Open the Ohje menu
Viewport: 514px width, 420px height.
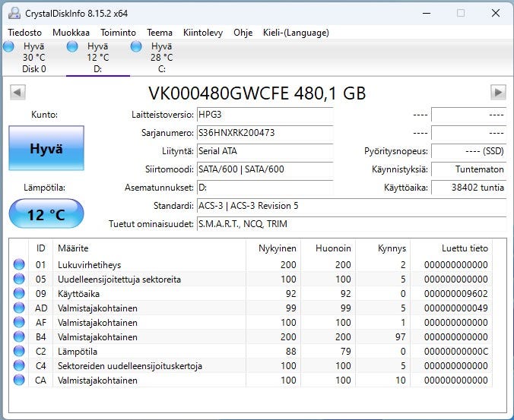click(243, 33)
